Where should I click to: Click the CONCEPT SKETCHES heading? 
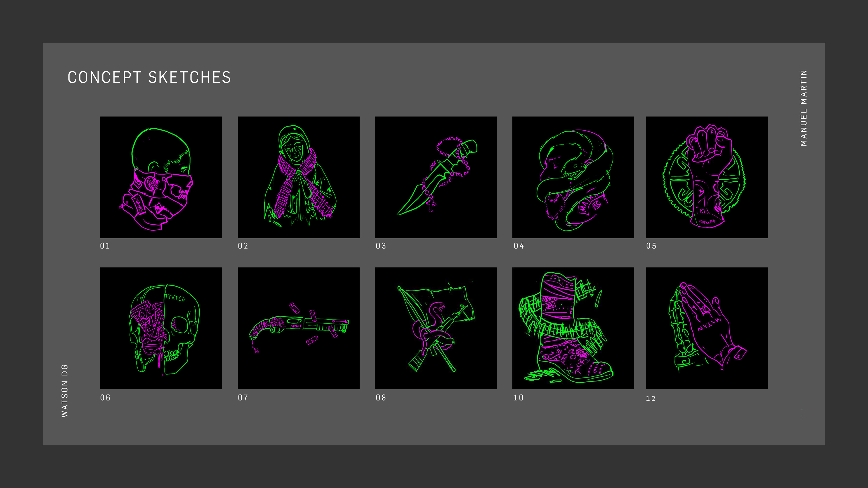click(x=149, y=77)
